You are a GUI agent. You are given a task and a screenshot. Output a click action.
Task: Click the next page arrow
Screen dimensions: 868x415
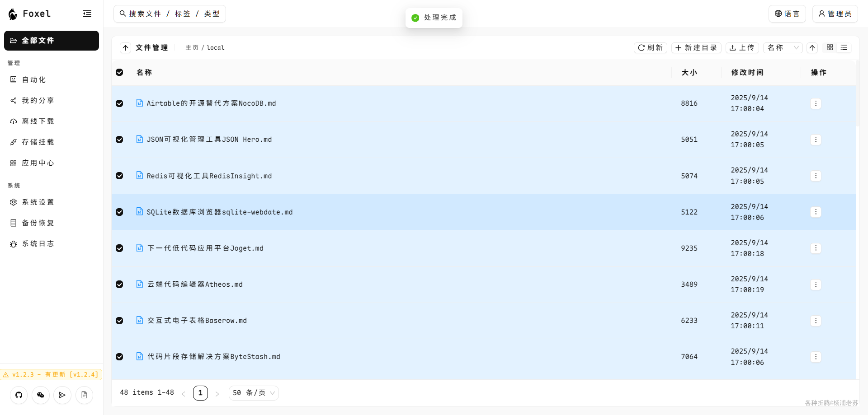coord(217,393)
